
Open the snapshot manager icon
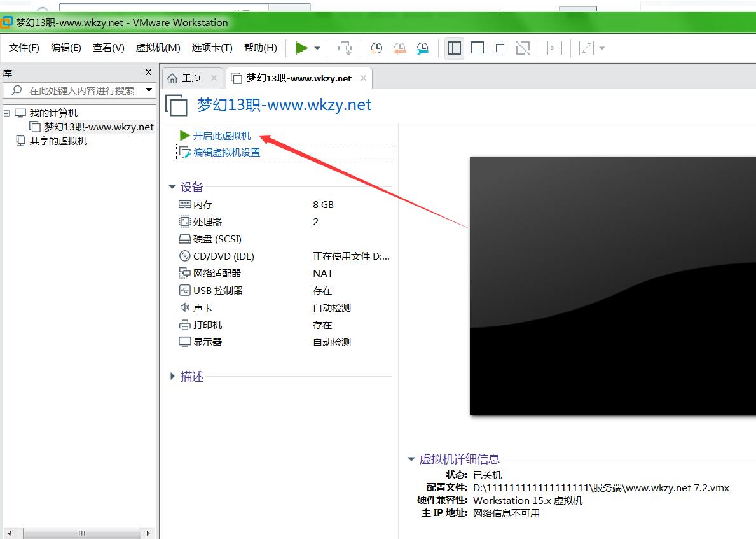tap(422, 48)
